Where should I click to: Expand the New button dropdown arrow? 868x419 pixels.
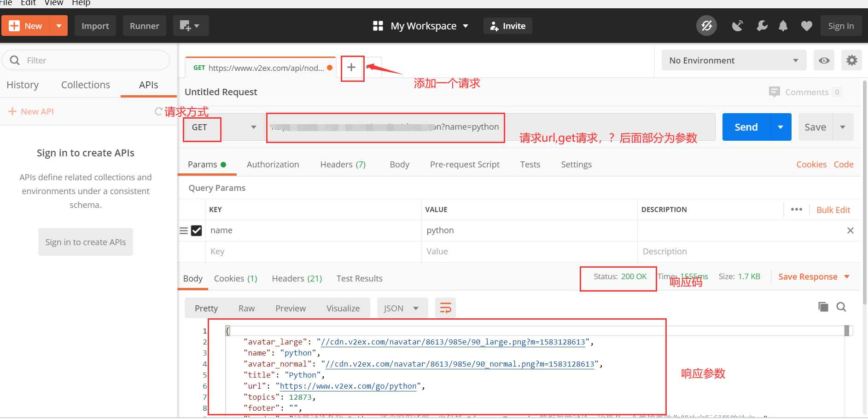click(x=59, y=26)
